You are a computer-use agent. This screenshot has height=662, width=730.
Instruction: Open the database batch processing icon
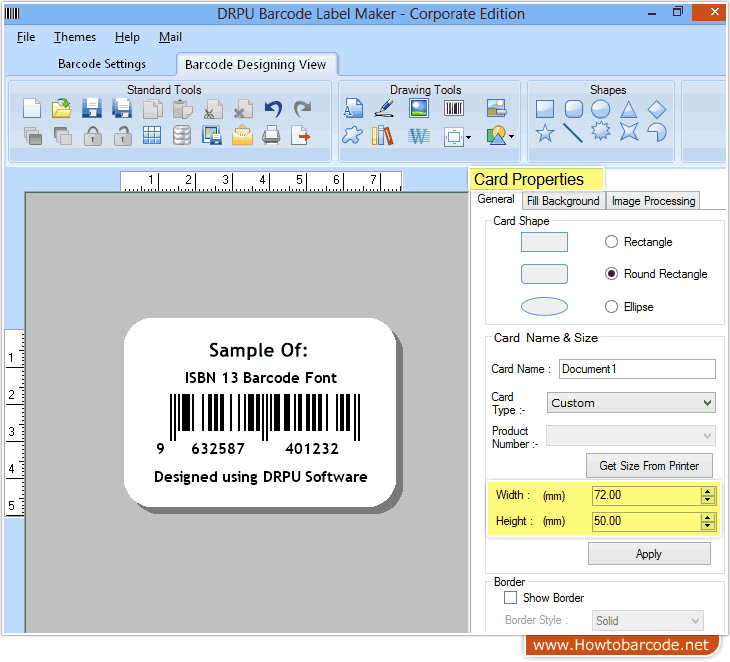(182, 135)
